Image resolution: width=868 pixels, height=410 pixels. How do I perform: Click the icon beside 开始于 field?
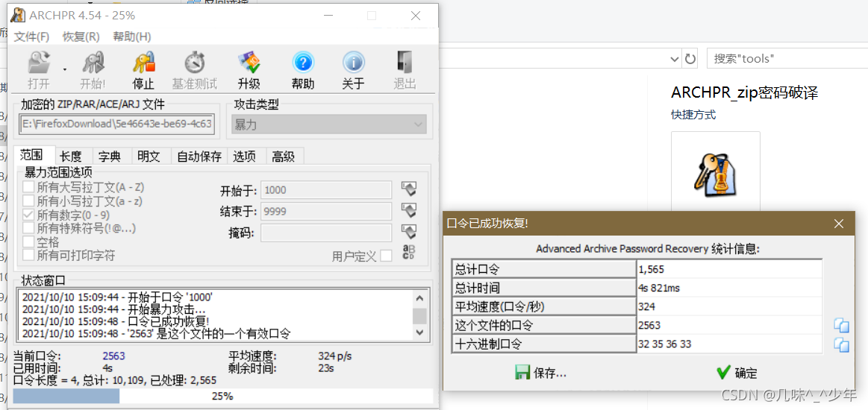tap(408, 189)
